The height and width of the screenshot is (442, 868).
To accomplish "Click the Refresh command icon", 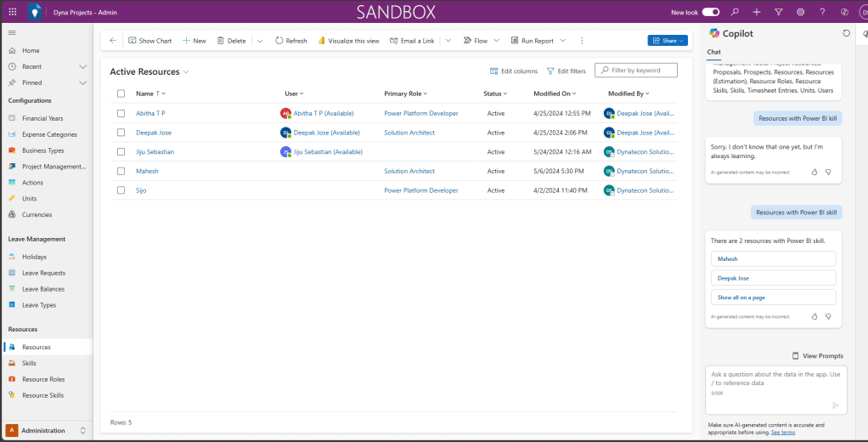I will 279,41.
